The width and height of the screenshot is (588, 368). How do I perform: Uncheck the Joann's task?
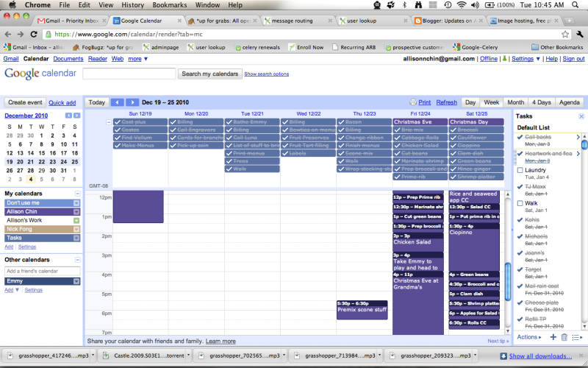click(520, 252)
